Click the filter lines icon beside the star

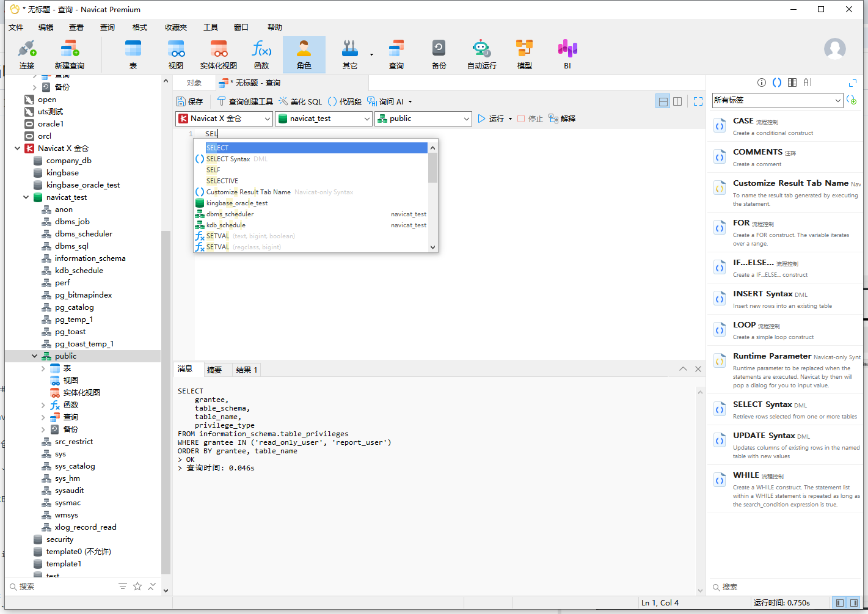tap(123, 587)
